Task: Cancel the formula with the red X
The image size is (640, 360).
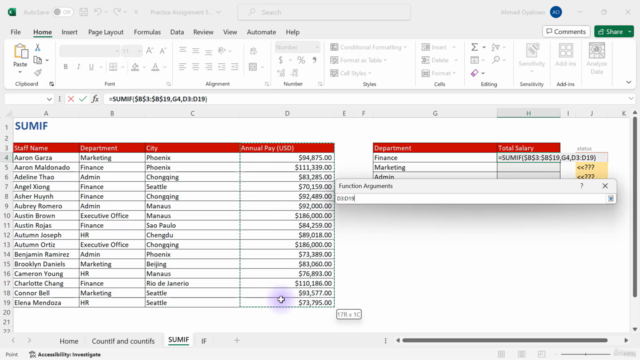Action: [x=71, y=99]
